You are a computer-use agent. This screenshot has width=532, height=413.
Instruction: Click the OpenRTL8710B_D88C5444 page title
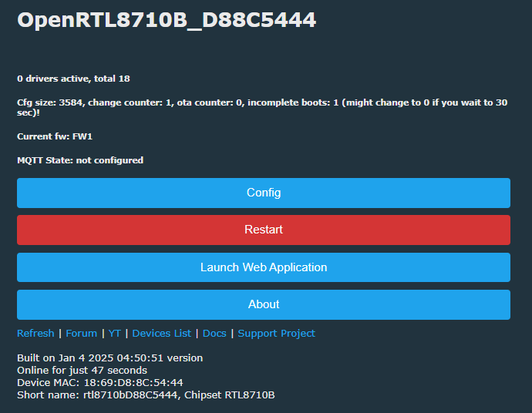(167, 20)
